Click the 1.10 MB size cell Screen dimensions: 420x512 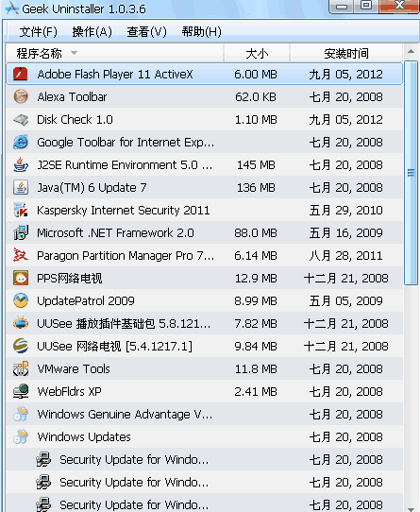pyautogui.click(x=256, y=120)
